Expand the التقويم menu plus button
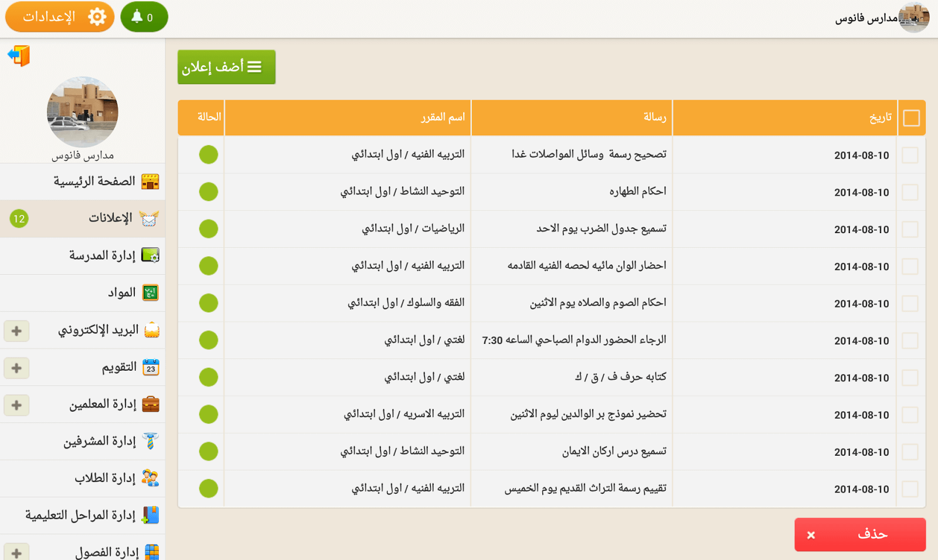Image resolution: width=938 pixels, height=560 pixels. pyautogui.click(x=16, y=368)
